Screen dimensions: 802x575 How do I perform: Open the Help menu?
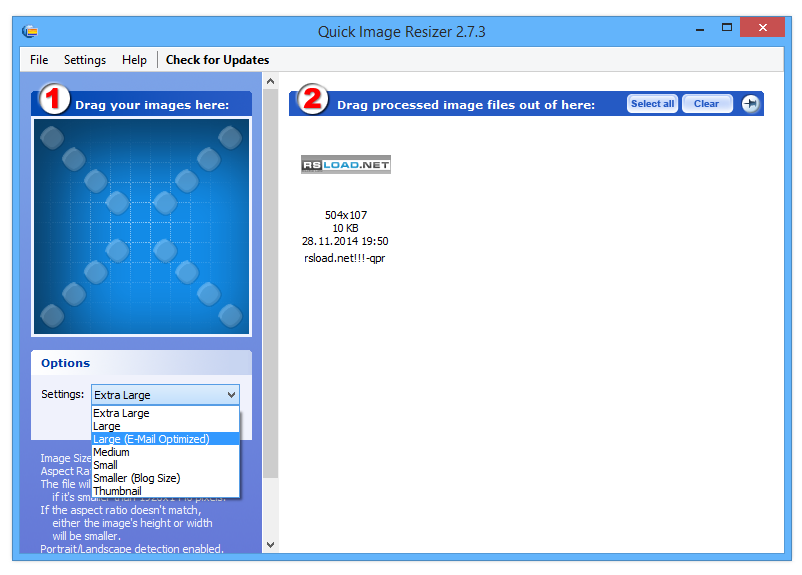pyautogui.click(x=134, y=60)
